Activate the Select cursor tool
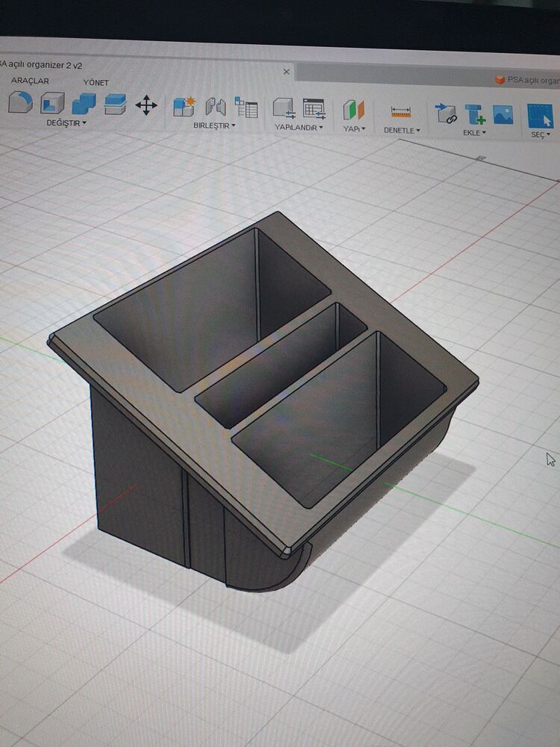560x747 pixels. point(541,116)
